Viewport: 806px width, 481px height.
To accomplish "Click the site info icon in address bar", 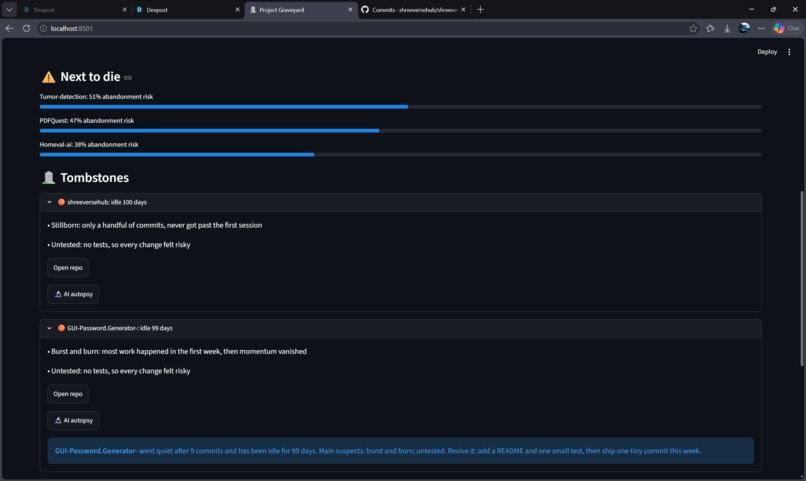I will [44, 28].
